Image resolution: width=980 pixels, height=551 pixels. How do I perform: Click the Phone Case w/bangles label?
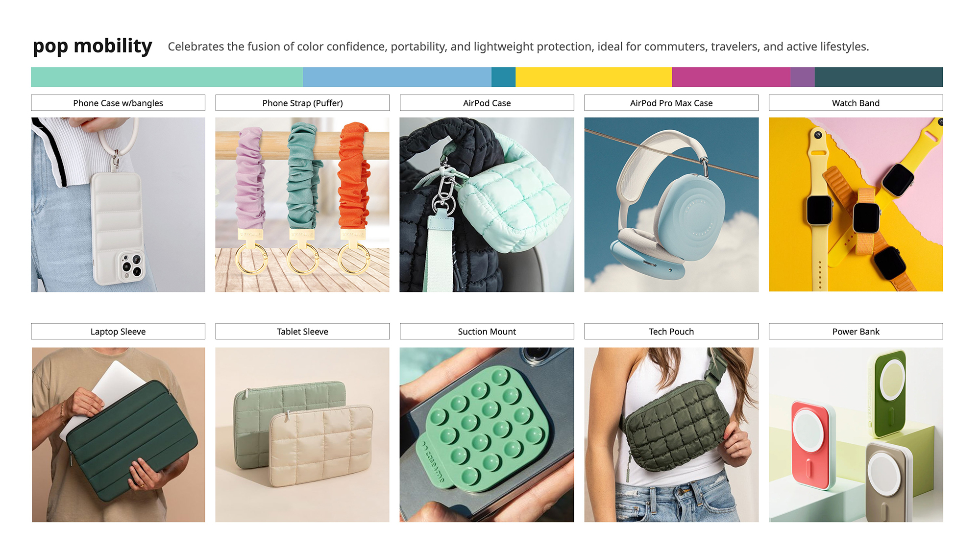tap(118, 103)
